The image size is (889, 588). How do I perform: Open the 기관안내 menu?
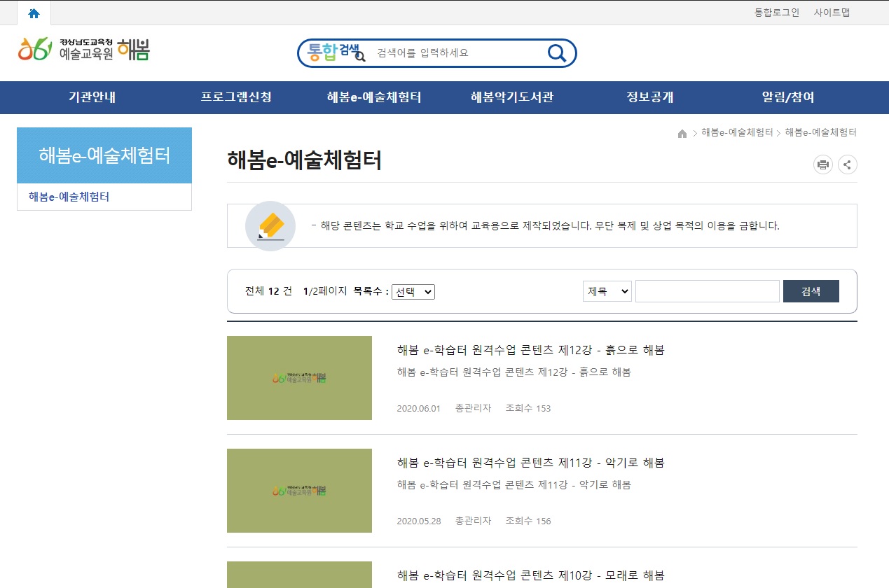click(92, 97)
